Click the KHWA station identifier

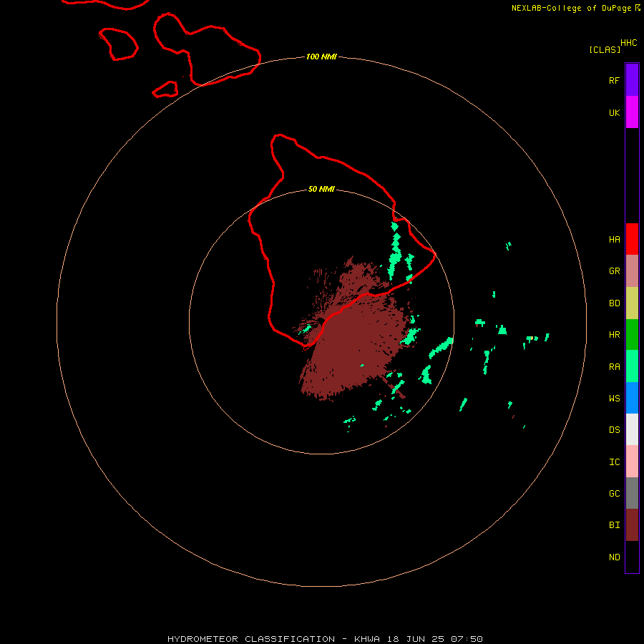click(x=367, y=639)
